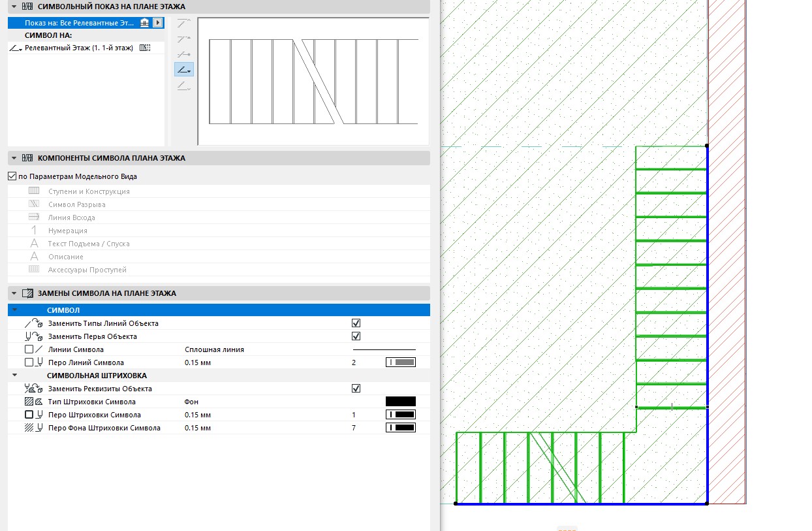The width and height of the screenshot is (812, 531).
Task: Click the Аксессуары Проступей icon
Action: [34, 270]
